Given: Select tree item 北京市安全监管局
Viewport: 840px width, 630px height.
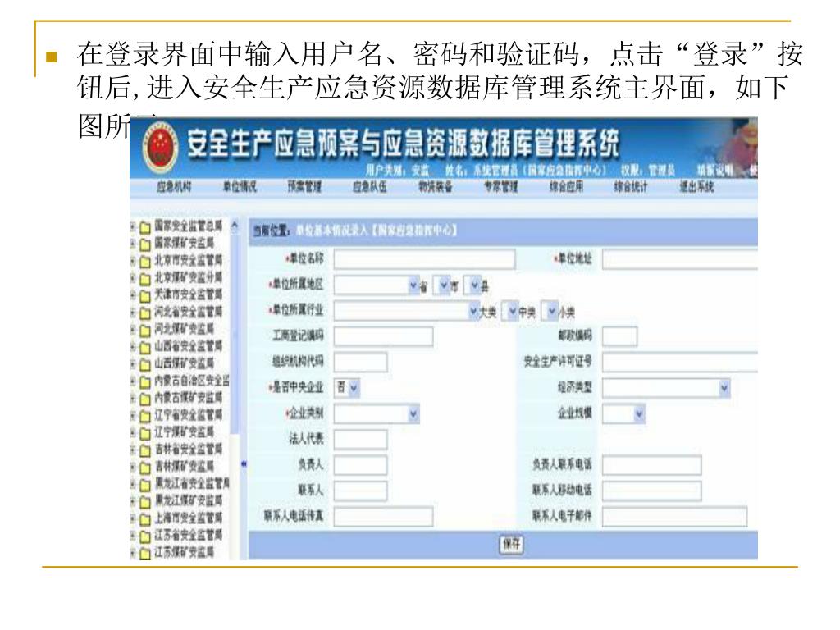Looking at the screenshot, I should click(x=188, y=260).
